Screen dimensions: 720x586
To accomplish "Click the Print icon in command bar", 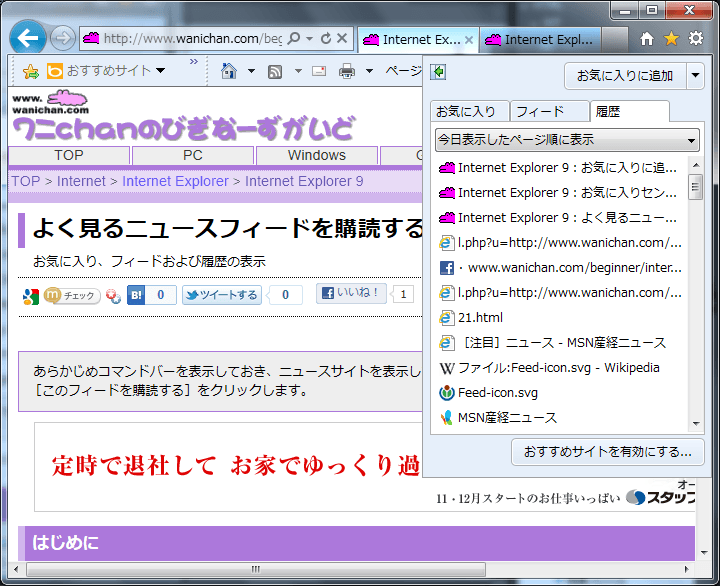I will click(347, 71).
